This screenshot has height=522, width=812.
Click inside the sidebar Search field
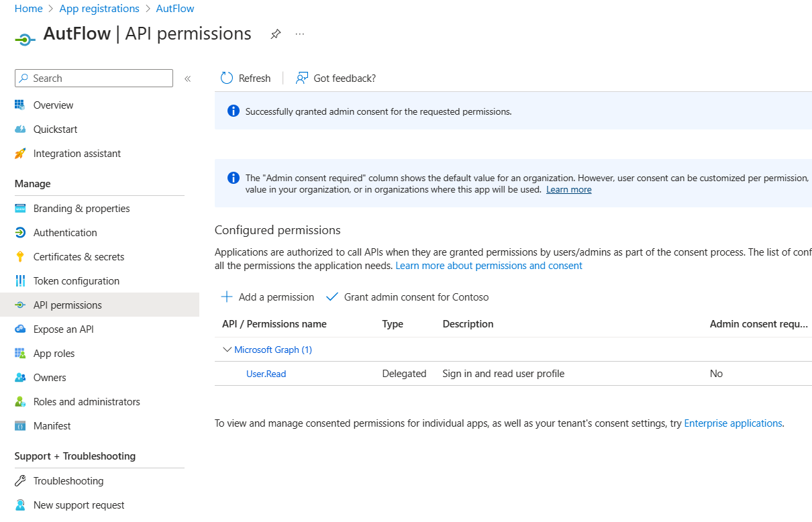click(93, 78)
